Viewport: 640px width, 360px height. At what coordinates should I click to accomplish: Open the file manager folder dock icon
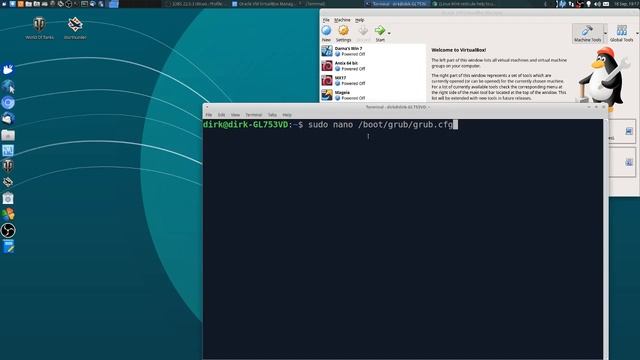(x=8, y=135)
